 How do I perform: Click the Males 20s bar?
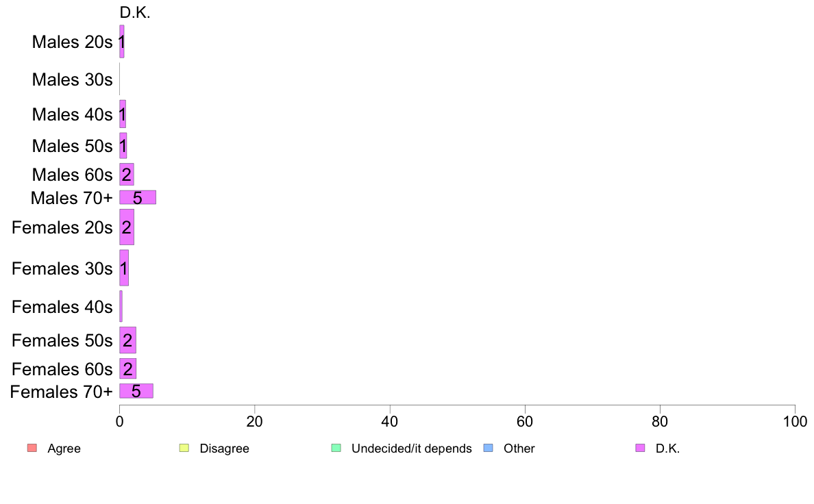(x=121, y=42)
